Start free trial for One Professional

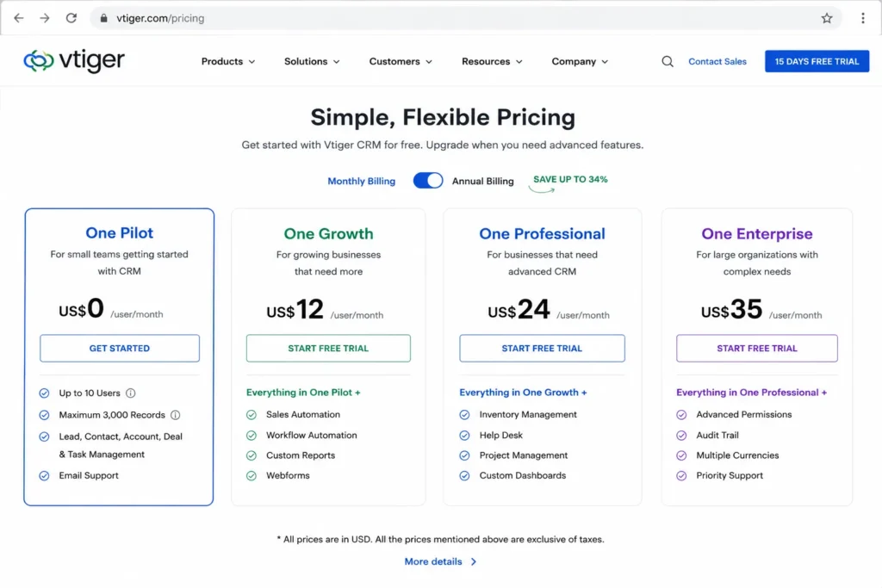pyautogui.click(x=543, y=348)
